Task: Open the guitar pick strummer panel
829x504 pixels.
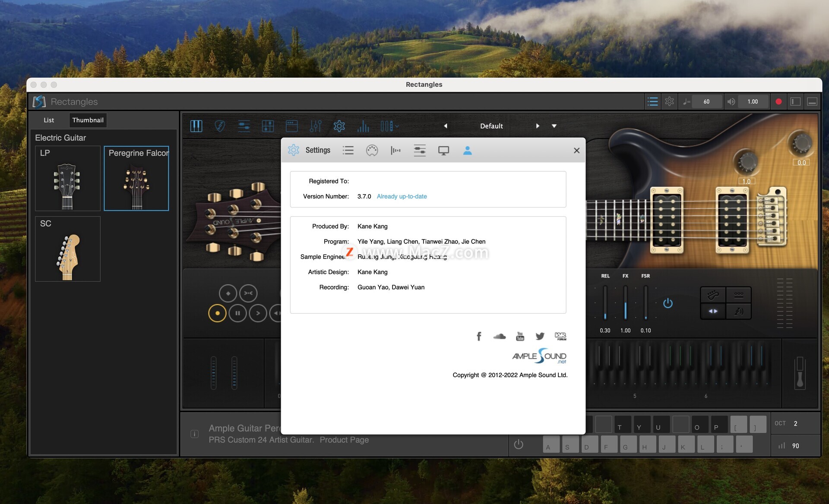Action: tap(220, 126)
